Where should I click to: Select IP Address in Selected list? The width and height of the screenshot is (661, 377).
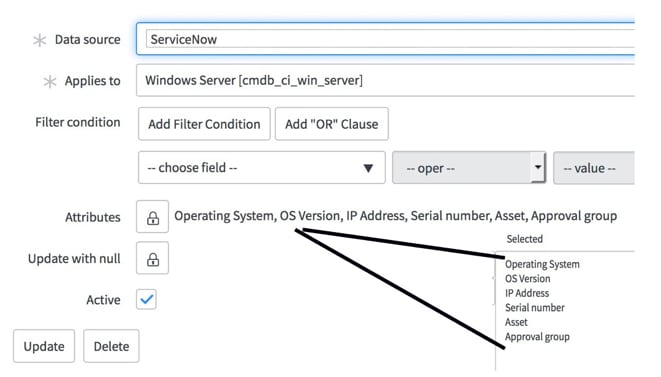[527, 293]
